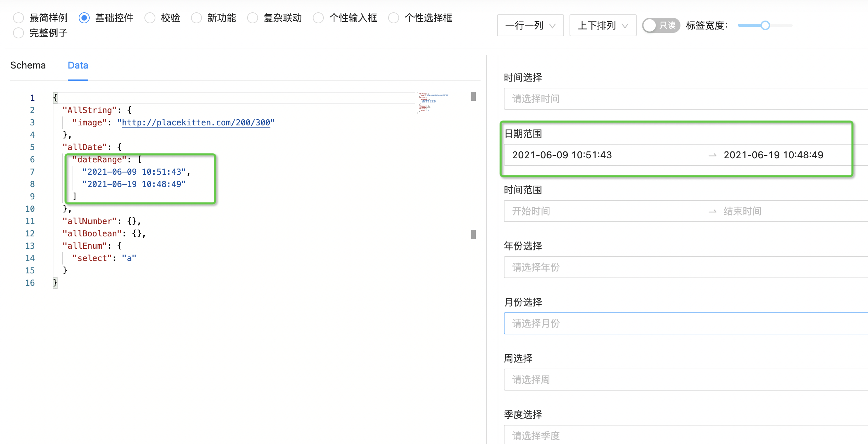Select the 复杂联动 radio option
The width and height of the screenshot is (868, 444).
coord(252,17)
